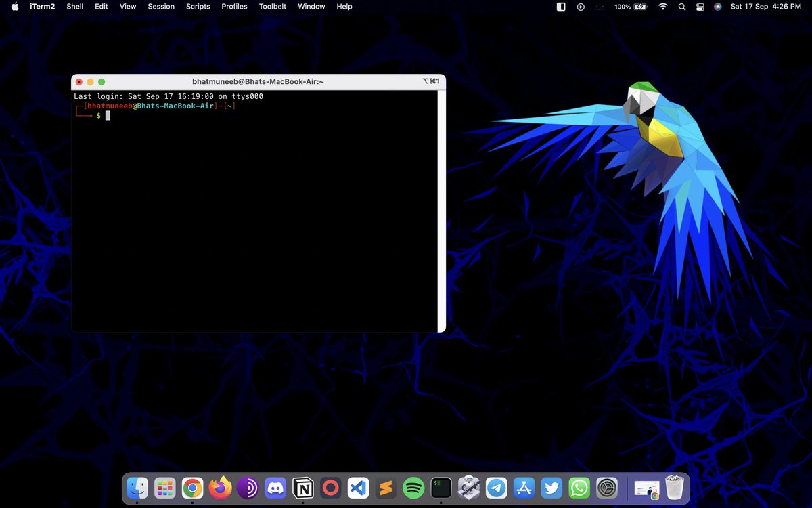Open the minimized window thumbnail in the Dock
Image resolution: width=812 pixels, height=508 pixels.
pos(647,489)
